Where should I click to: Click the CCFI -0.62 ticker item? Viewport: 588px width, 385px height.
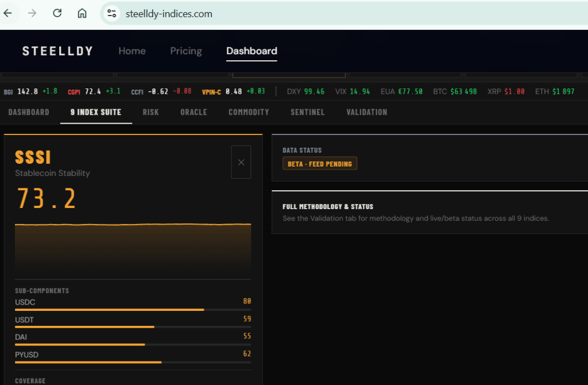(x=161, y=91)
